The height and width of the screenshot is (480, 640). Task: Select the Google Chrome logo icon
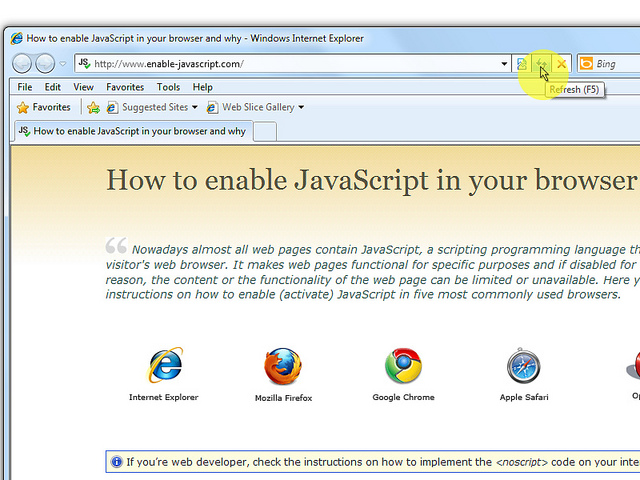tap(403, 366)
